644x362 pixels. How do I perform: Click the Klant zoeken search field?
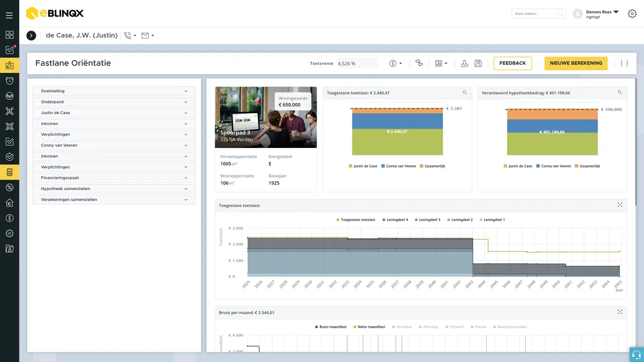click(538, 14)
